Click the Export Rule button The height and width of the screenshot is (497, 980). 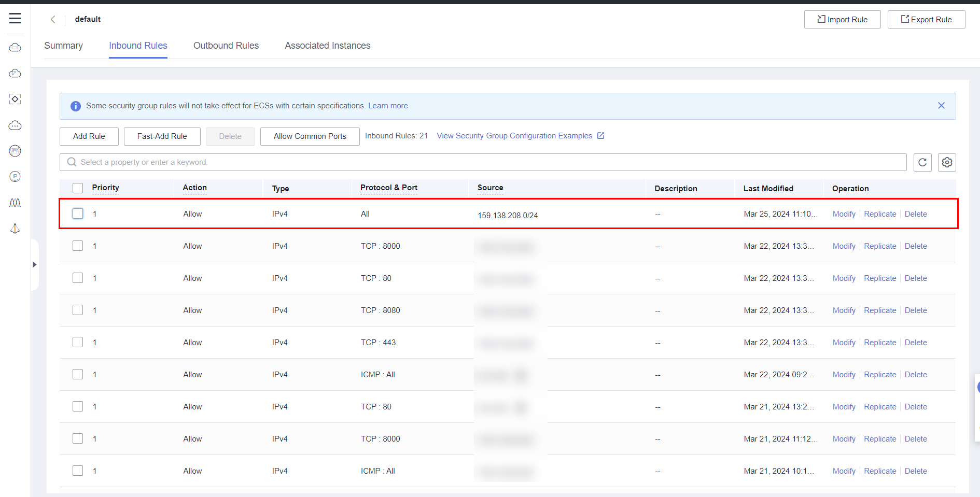926,20
